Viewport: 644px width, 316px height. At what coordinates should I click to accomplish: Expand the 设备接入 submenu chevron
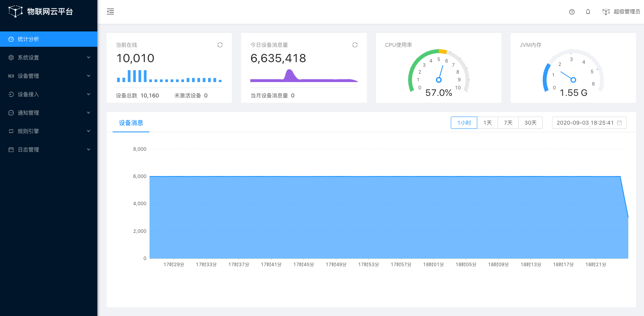click(x=89, y=94)
